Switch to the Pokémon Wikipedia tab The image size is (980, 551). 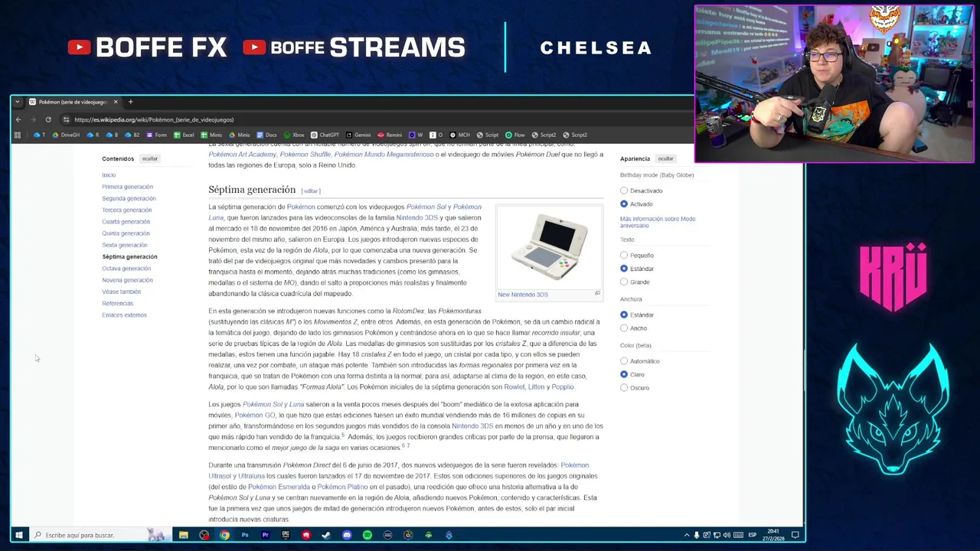pyautogui.click(x=73, y=102)
